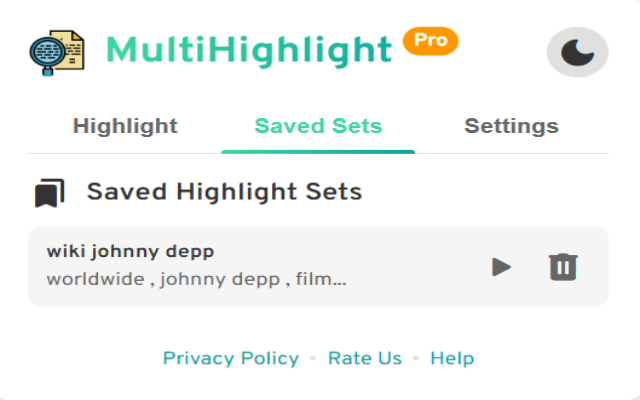Select the Saved Sets tab

(x=318, y=127)
